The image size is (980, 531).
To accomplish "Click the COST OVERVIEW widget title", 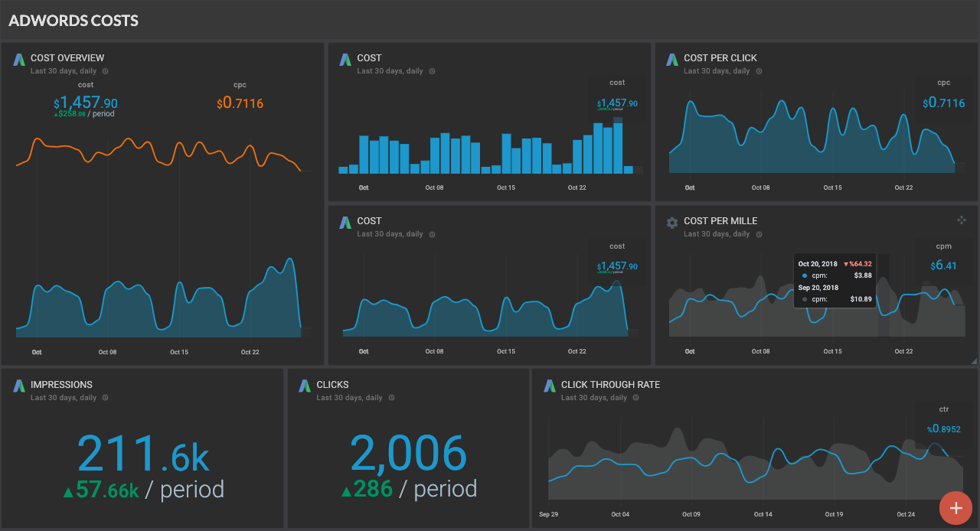I will click(67, 58).
